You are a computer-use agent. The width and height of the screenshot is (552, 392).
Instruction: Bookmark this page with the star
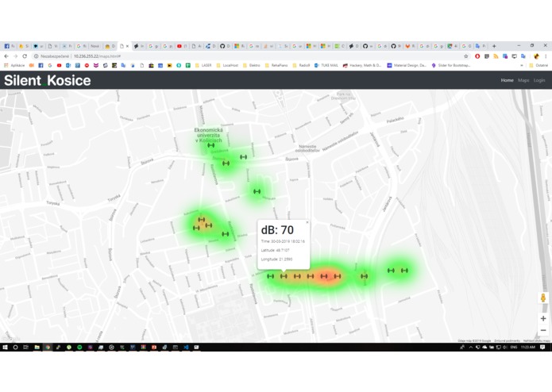click(x=466, y=56)
